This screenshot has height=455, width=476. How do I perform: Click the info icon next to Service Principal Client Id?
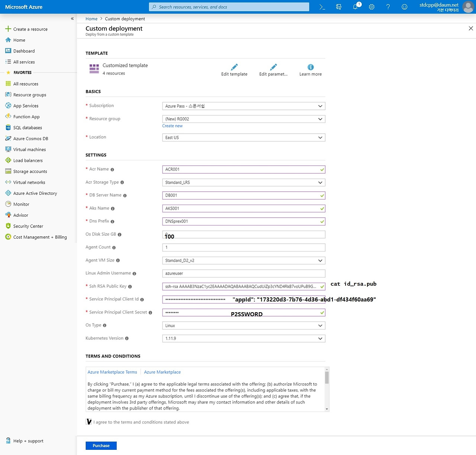point(142,300)
